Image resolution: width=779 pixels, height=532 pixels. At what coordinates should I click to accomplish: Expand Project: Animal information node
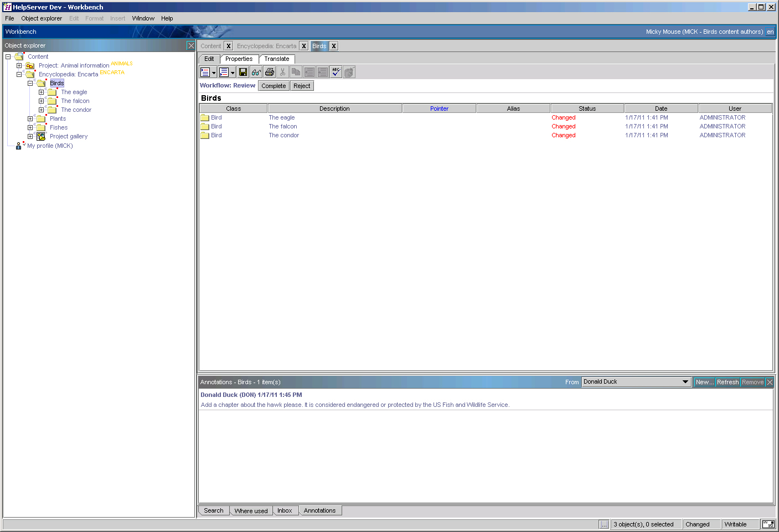click(x=19, y=65)
